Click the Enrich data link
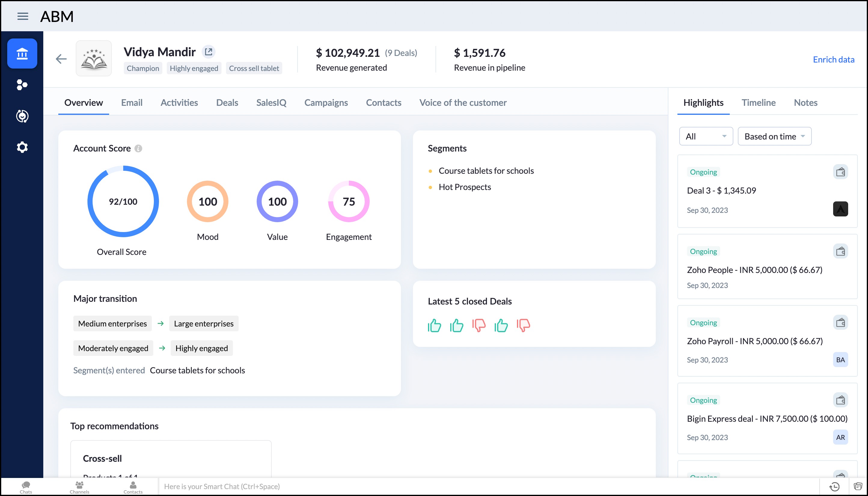Screen dimensions: 868x496 pyautogui.click(x=833, y=60)
